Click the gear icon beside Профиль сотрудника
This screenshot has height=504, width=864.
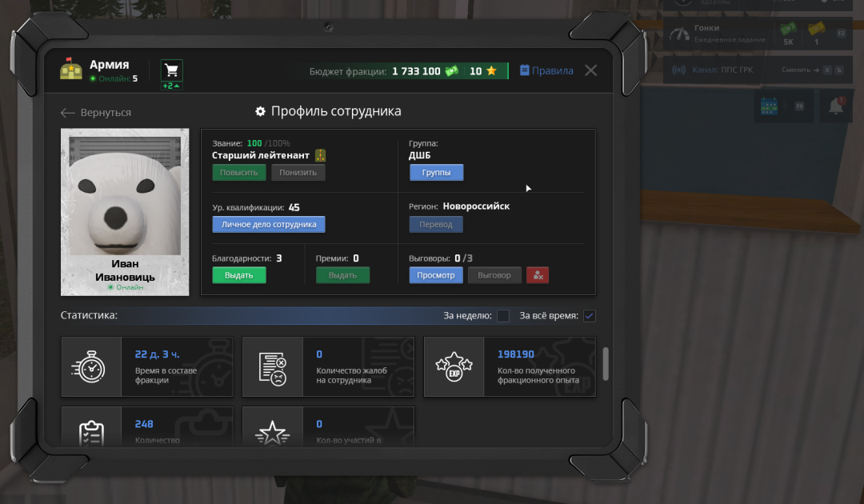[260, 111]
